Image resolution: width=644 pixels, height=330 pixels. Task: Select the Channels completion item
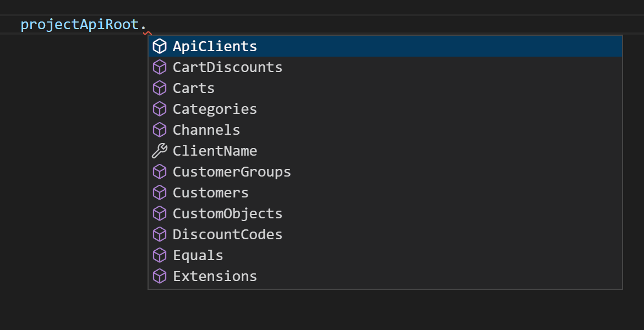(206, 130)
